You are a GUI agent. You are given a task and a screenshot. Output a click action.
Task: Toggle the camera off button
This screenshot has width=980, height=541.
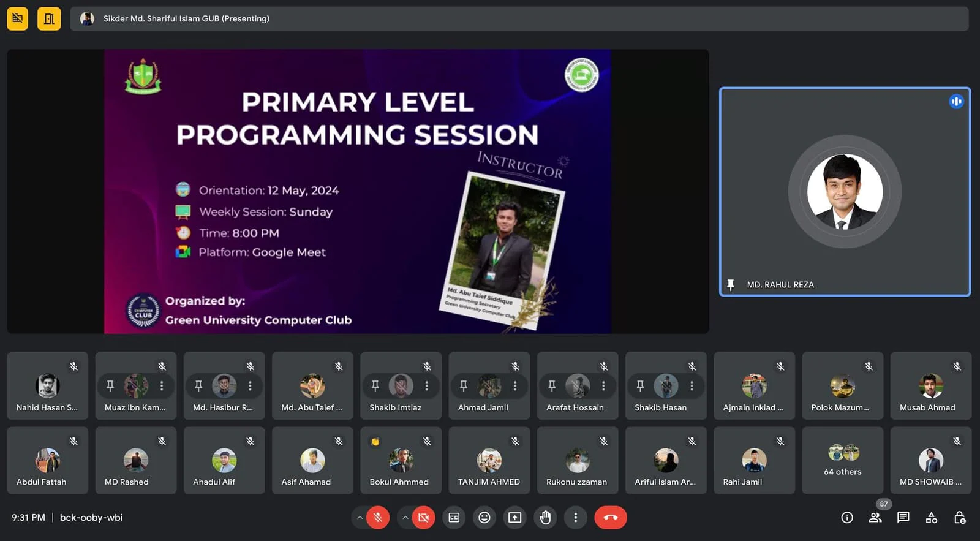423,518
